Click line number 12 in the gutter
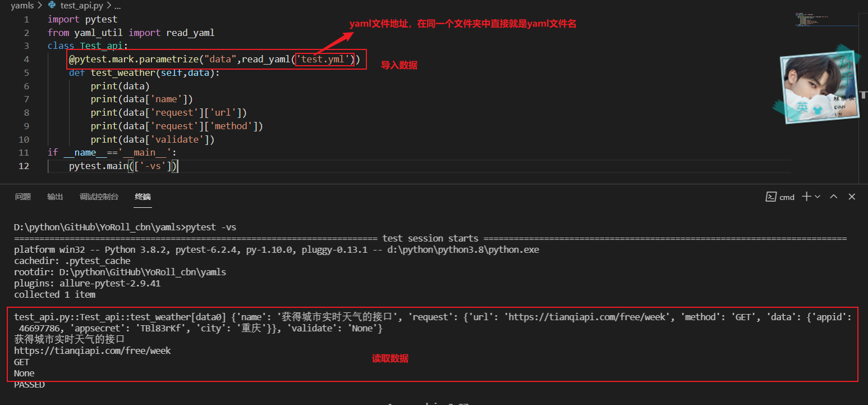 coord(24,166)
